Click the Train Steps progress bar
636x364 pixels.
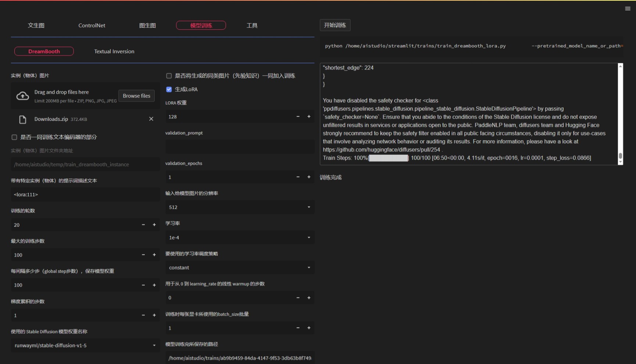point(388,158)
